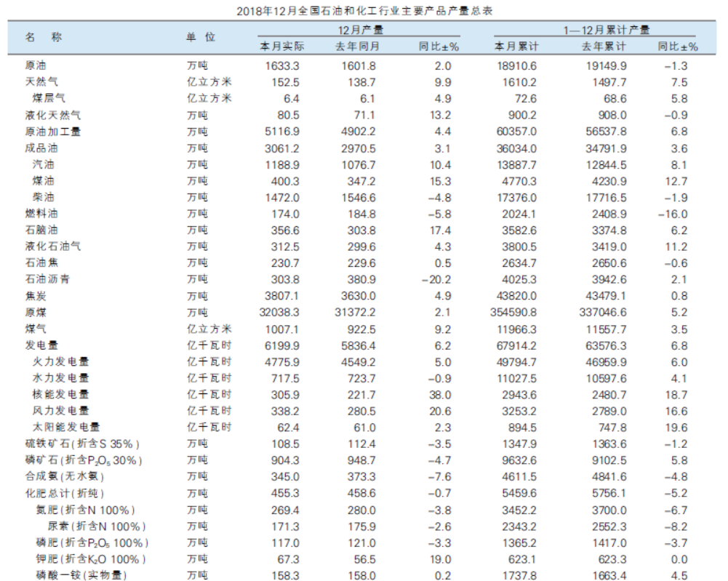The height and width of the screenshot is (581, 728).
Task: Click the row label "原煤"
Action: click(x=36, y=312)
